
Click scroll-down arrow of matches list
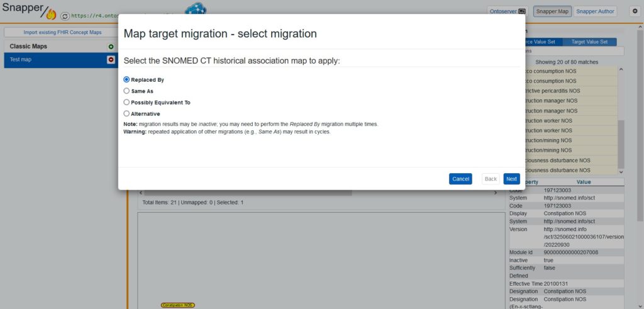click(x=621, y=172)
